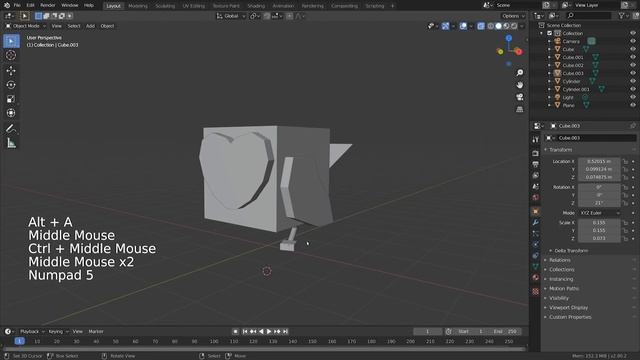Screen dimensions: 640x360
Task: Open the Options dropdown
Action: point(513,16)
